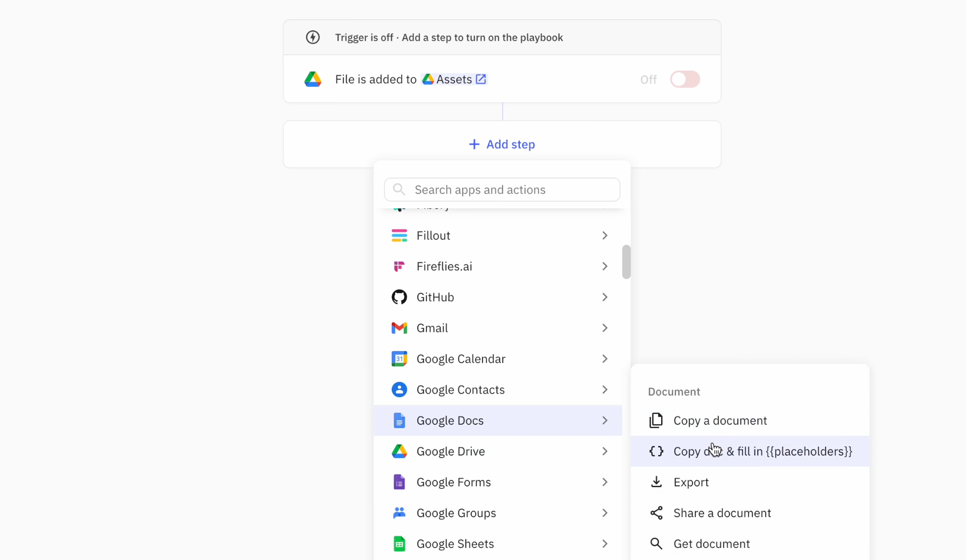
Task: Open the Assets folder external link icon
Action: pos(481,79)
